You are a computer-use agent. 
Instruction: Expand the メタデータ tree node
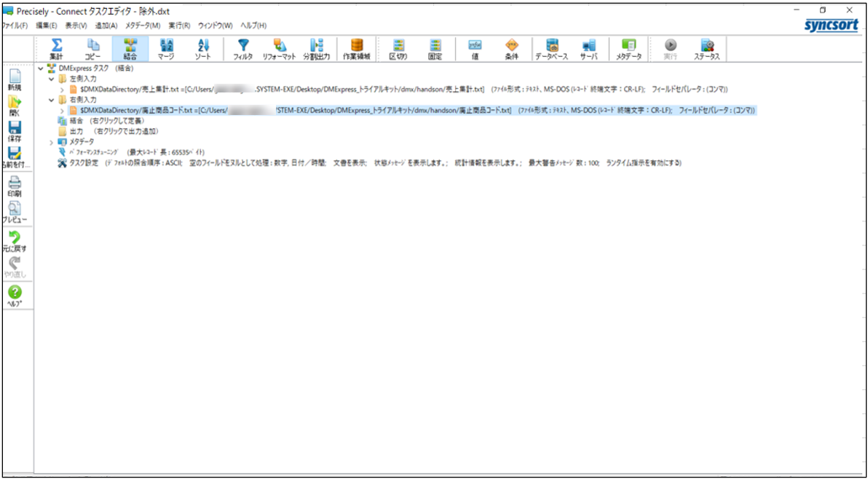(x=52, y=141)
